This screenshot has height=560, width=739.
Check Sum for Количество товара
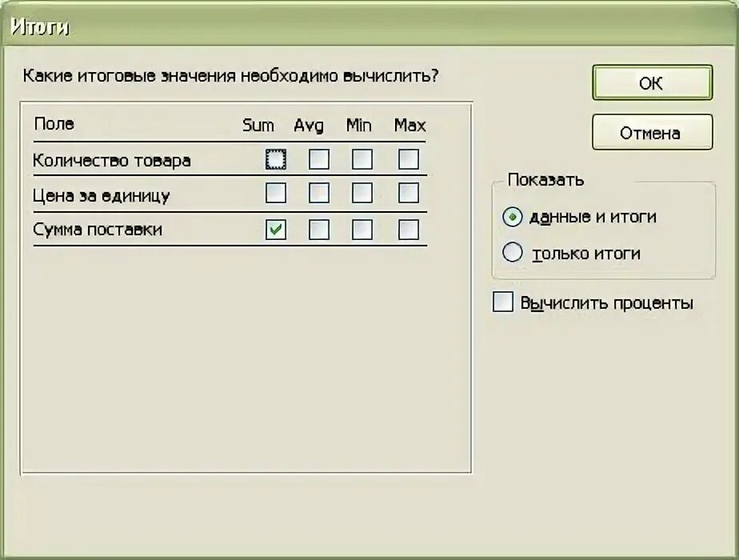point(276,159)
